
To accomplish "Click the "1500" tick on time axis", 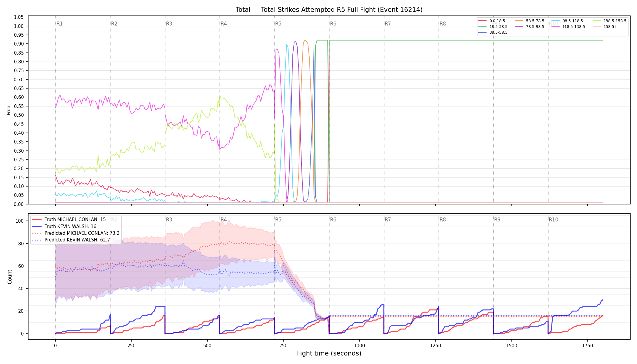I will pos(512,345).
